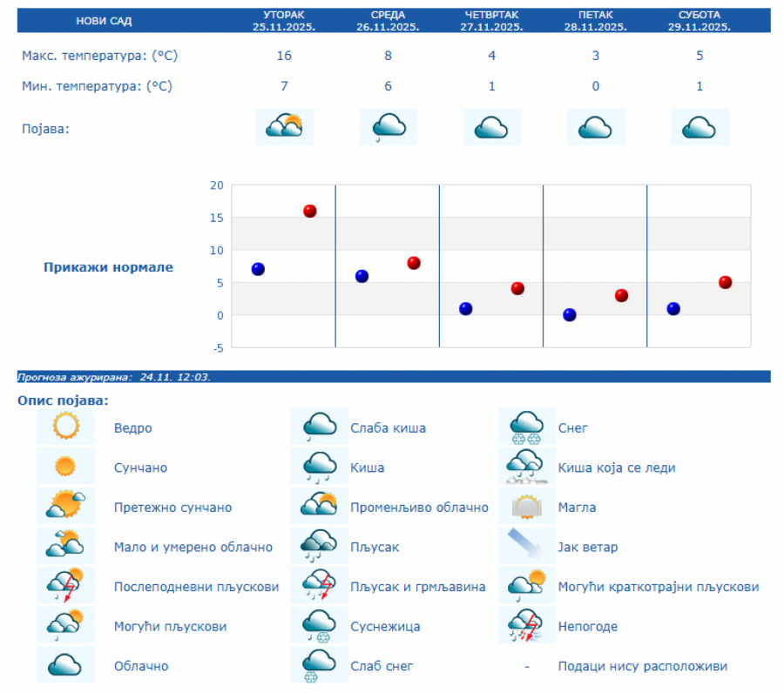Click the Суснежица sleet legend icon
The height and width of the screenshot is (693, 784).
tap(319, 625)
